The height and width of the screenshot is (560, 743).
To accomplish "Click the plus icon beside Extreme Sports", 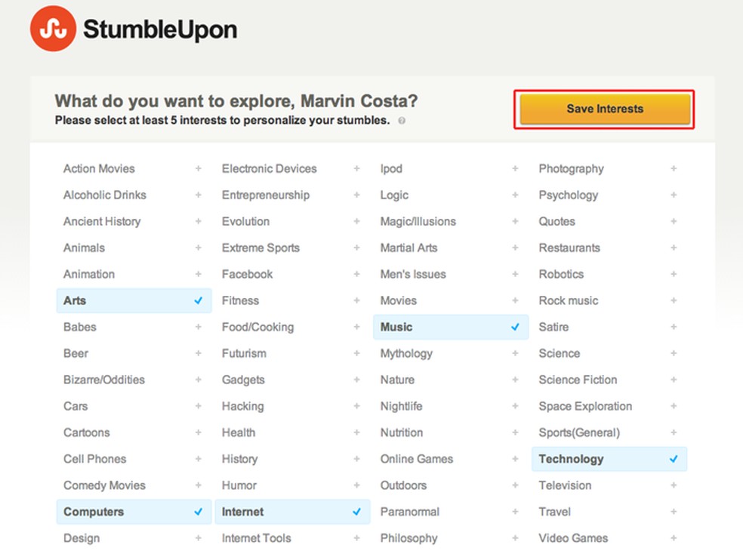I will pos(356,248).
